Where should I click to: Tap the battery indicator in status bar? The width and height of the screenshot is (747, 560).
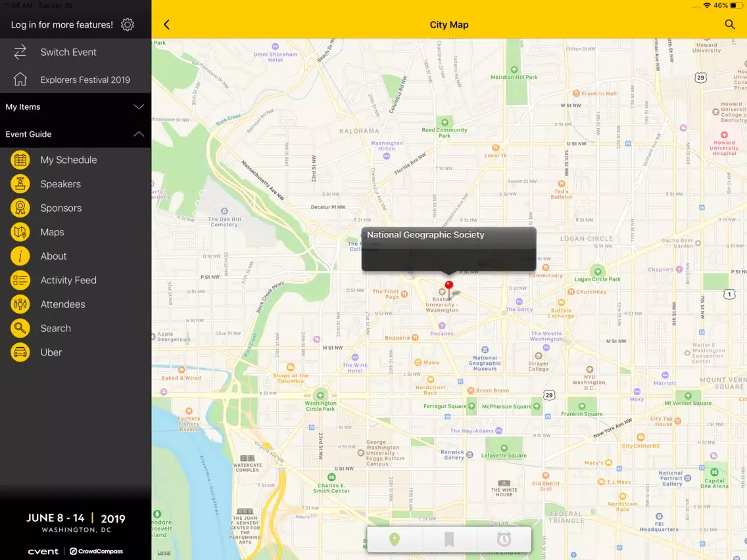[x=736, y=5]
